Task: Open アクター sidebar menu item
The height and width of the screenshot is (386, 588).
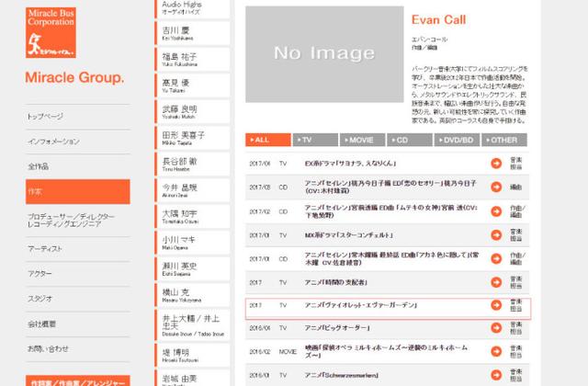Action: point(77,274)
